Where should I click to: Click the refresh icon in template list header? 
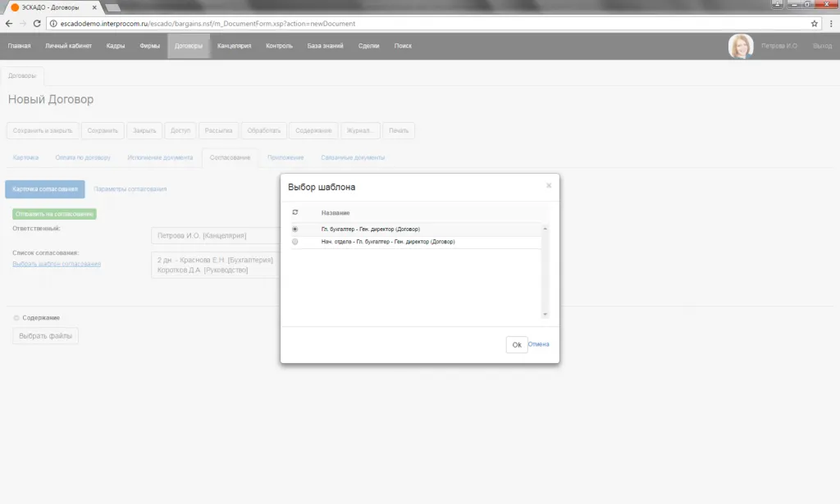pyautogui.click(x=295, y=213)
